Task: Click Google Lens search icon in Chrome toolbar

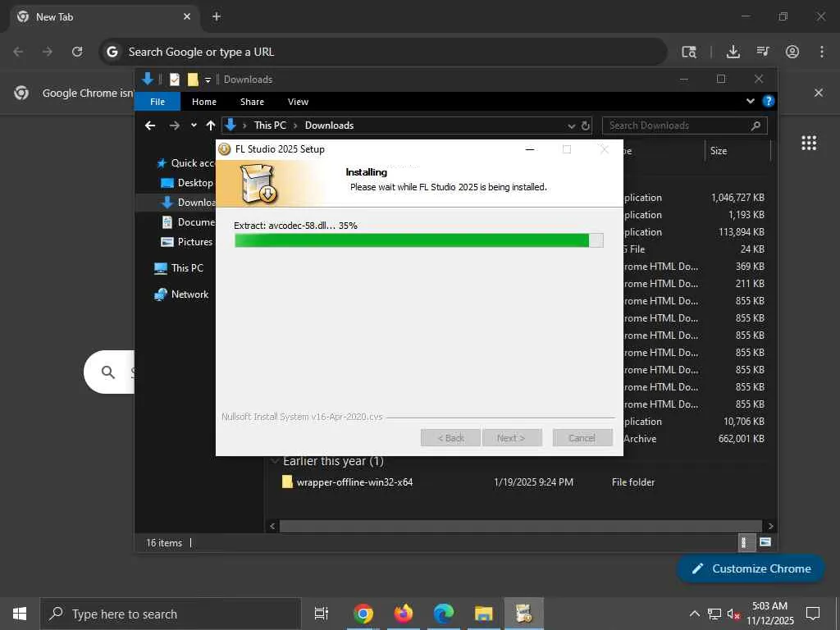Action: click(689, 52)
